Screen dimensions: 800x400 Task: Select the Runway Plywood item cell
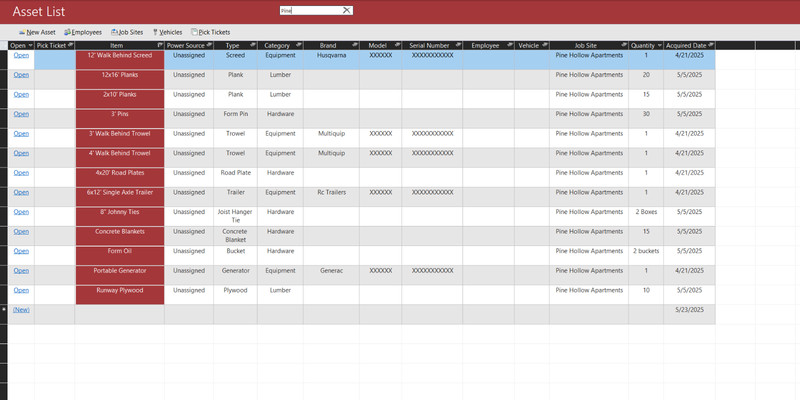click(119, 294)
